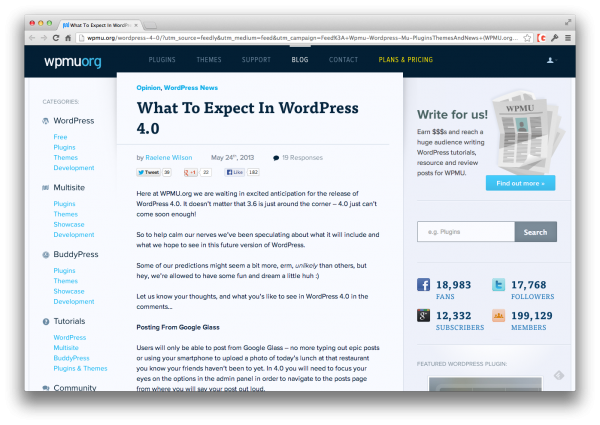This screenshot has height=425, width=600.
Task: Open Showcase link under BuddyPress
Action: click(x=69, y=291)
